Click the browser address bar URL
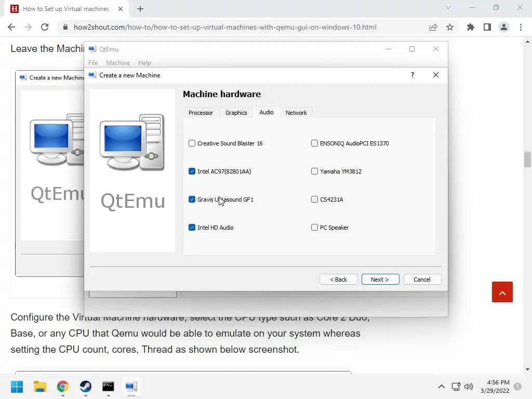Viewport: 532px width, 399px height. 225,27
